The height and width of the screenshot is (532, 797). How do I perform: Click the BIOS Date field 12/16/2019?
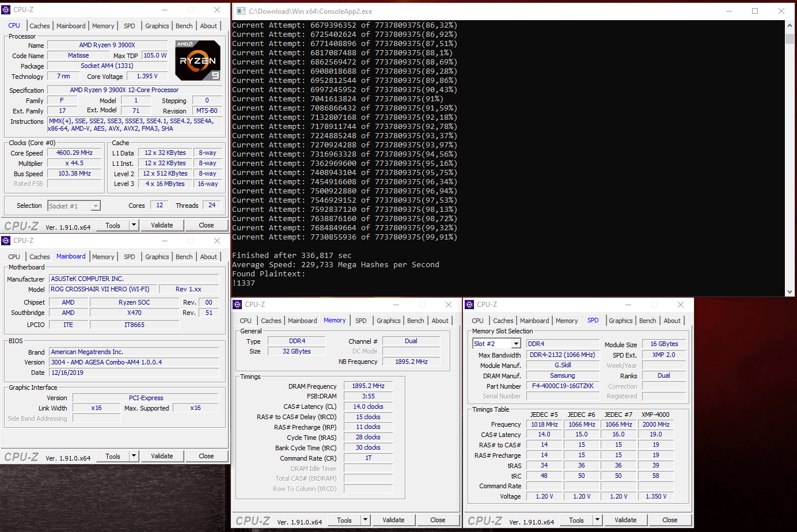tap(134, 373)
